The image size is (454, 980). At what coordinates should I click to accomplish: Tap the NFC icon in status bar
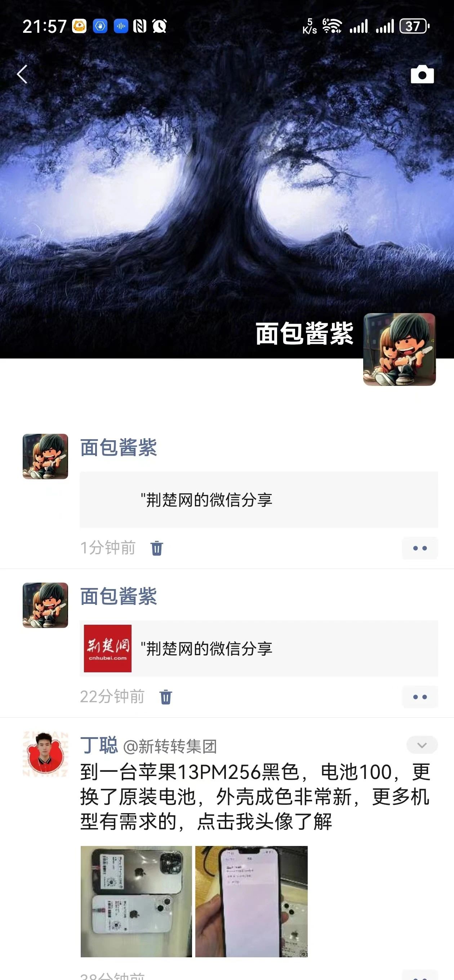(140, 26)
